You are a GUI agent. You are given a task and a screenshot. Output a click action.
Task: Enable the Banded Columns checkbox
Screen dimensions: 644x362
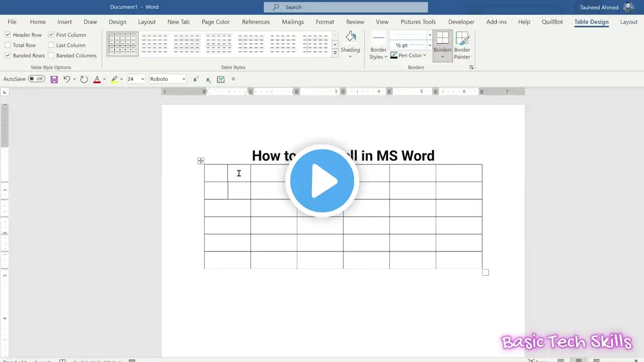(51, 55)
